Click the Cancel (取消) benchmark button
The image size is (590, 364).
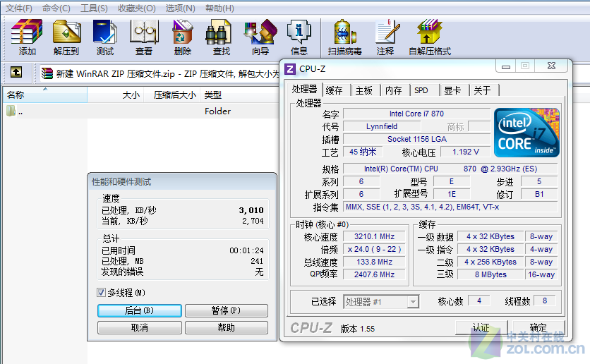[139, 327]
